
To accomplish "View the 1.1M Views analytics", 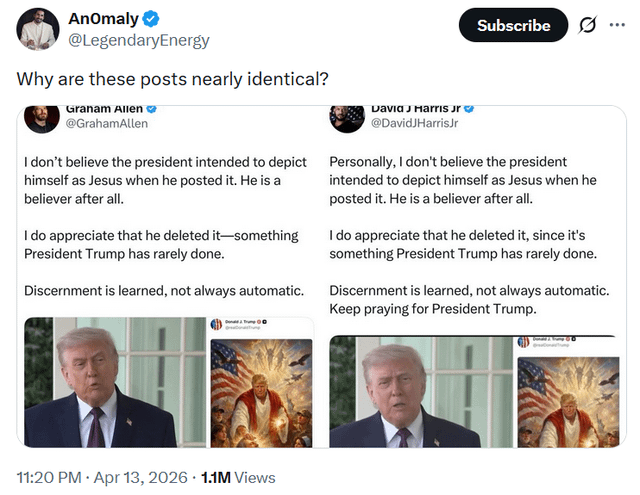I will 238,477.
